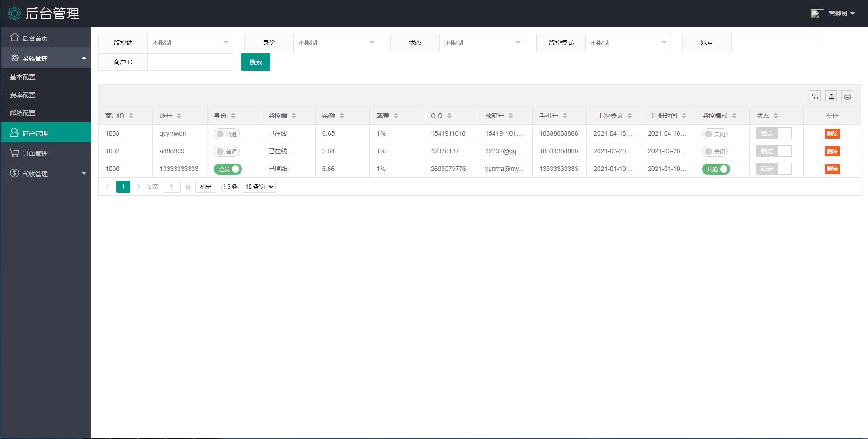Open the 10 条/页 page size dropdown
This screenshot has height=439, width=868.
coord(258,186)
